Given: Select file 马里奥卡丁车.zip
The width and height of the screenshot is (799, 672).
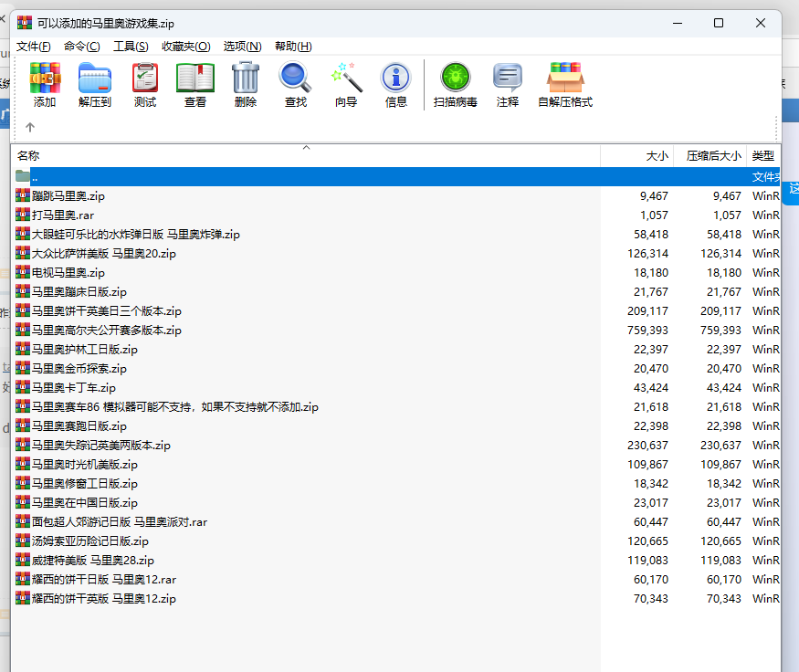Looking at the screenshot, I should pyautogui.click(x=74, y=388).
